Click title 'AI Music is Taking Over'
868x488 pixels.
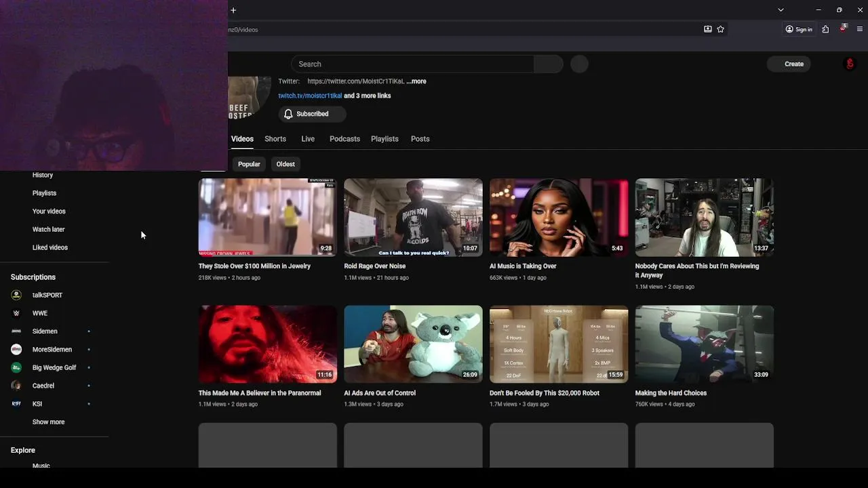point(523,266)
